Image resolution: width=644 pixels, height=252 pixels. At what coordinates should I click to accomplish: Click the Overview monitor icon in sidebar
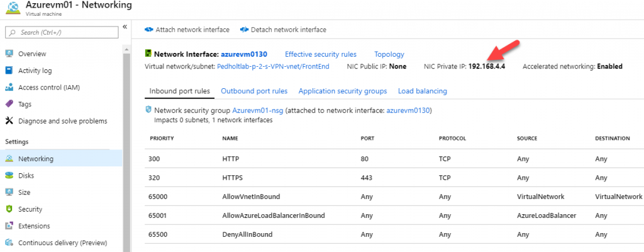(x=9, y=54)
